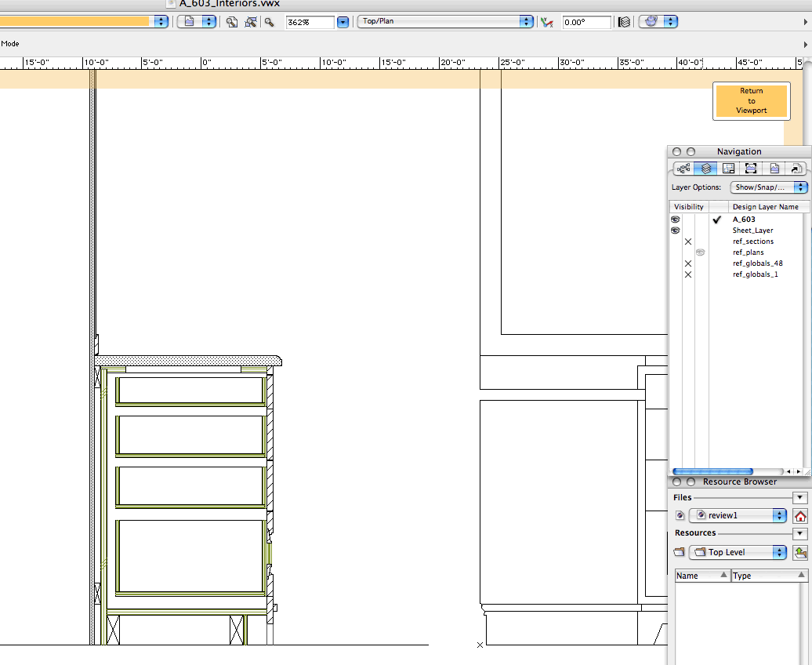This screenshot has width=812, height=665.
Task: Open the Saved Views tab in Navigation
Action: click(x=774, y=169)
